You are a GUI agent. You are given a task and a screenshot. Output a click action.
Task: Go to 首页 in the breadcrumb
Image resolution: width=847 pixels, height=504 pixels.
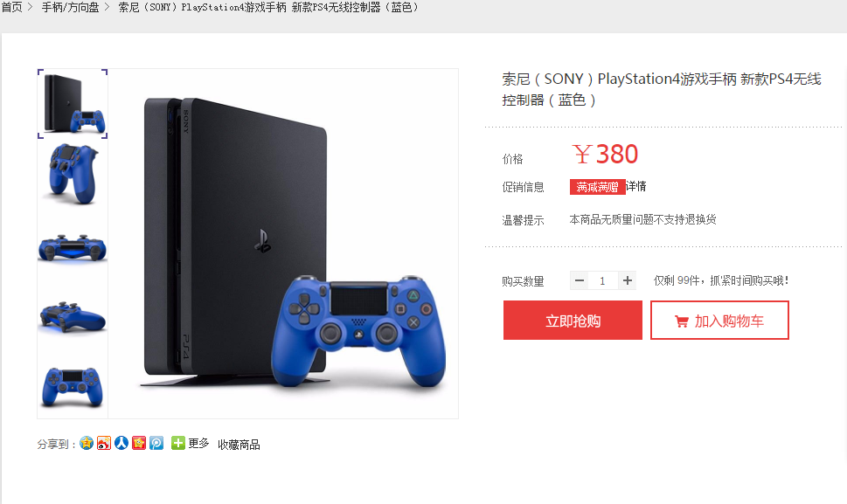click(x=11, y=8)
